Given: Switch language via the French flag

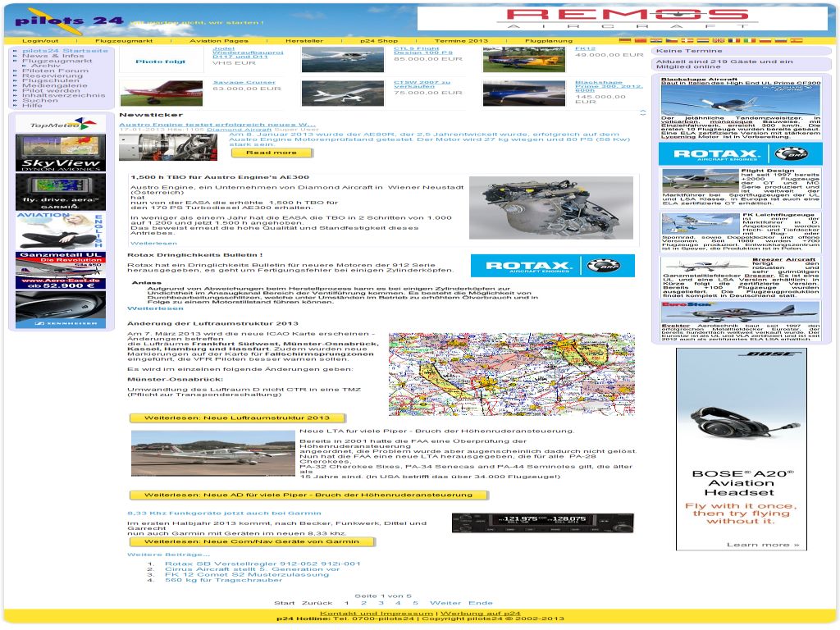Looking at the screenshot, I should 734,40.
